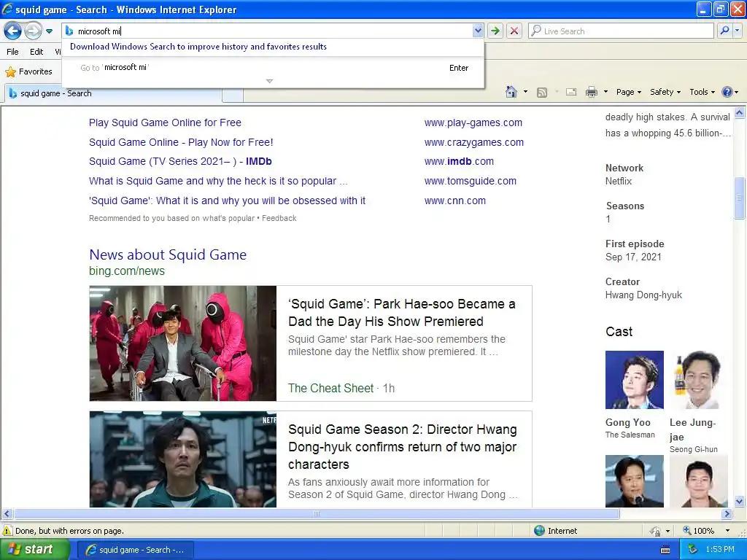Open 'Park Hae-soo Became a Dad' headline
The width and height of the screenshot is (747, 560).
pyautogui.click(x=402, y=312)
